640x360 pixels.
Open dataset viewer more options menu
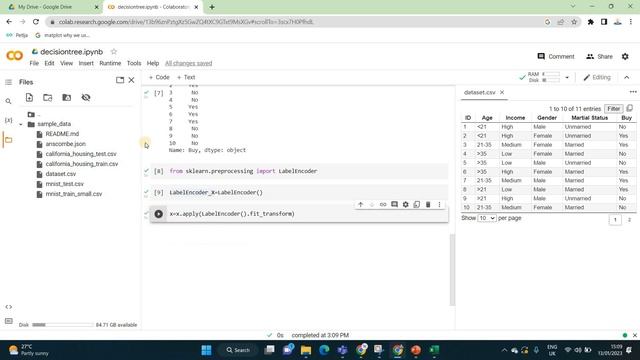(x=633, y=92)
